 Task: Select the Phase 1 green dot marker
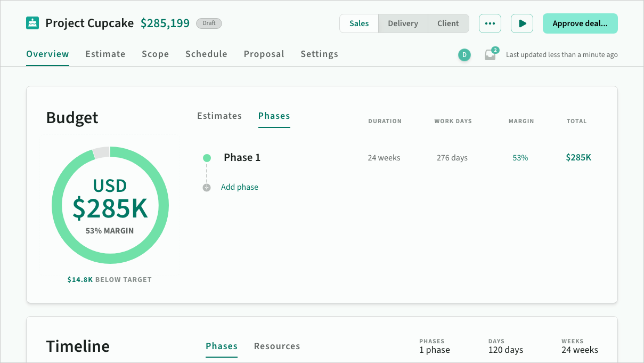coord(207,158)
